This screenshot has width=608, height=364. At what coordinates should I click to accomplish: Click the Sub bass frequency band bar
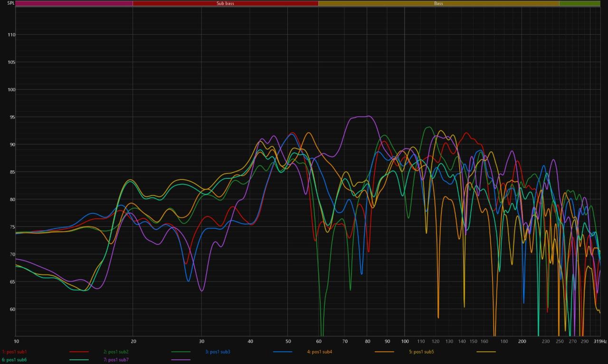point(225,3)
